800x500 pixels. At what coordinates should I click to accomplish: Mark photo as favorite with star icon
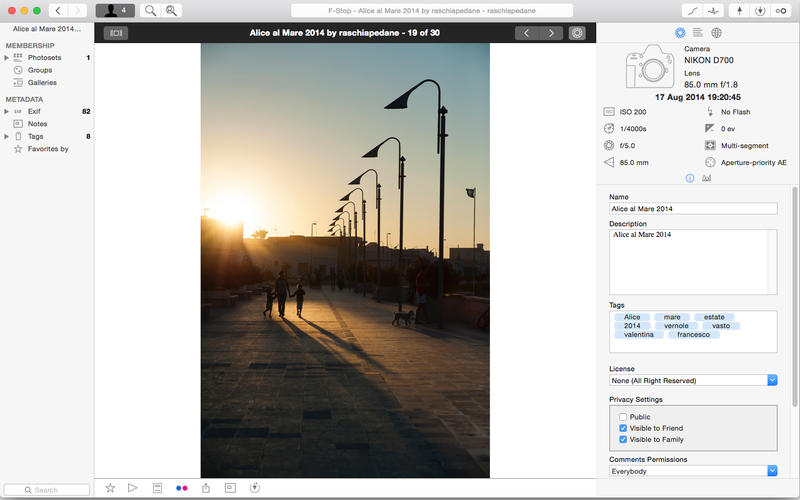coord(110,487)
